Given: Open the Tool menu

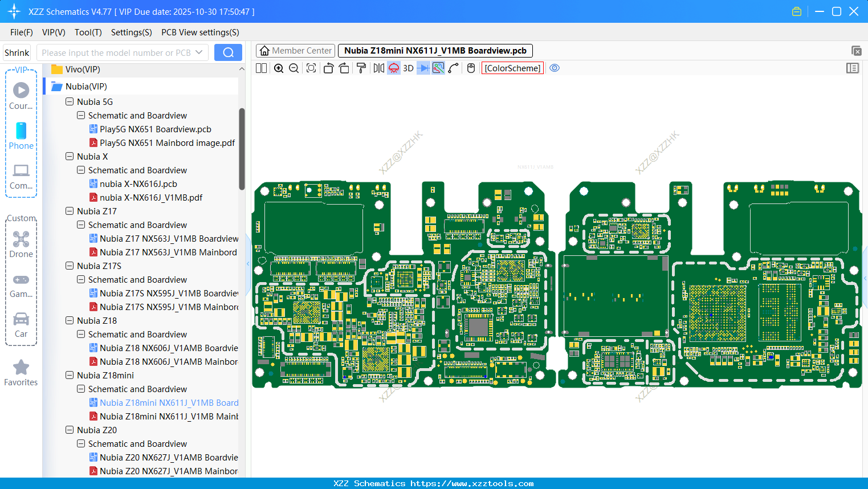Looking at the screenshot, I should click(88, 32).
